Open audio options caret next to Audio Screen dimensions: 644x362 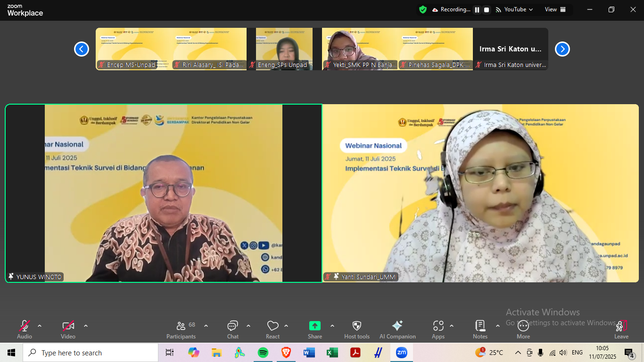(x=40, y=326)
